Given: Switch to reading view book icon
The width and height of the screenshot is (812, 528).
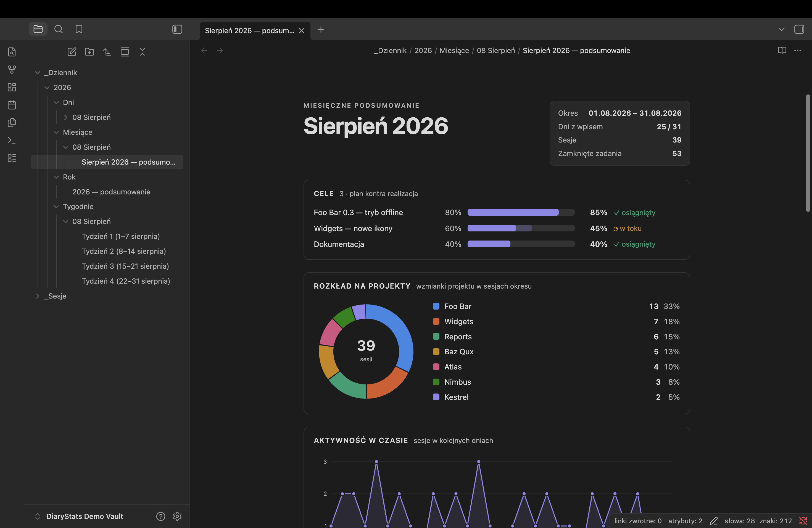Looking at the screenshot, I should click(782, 51).
